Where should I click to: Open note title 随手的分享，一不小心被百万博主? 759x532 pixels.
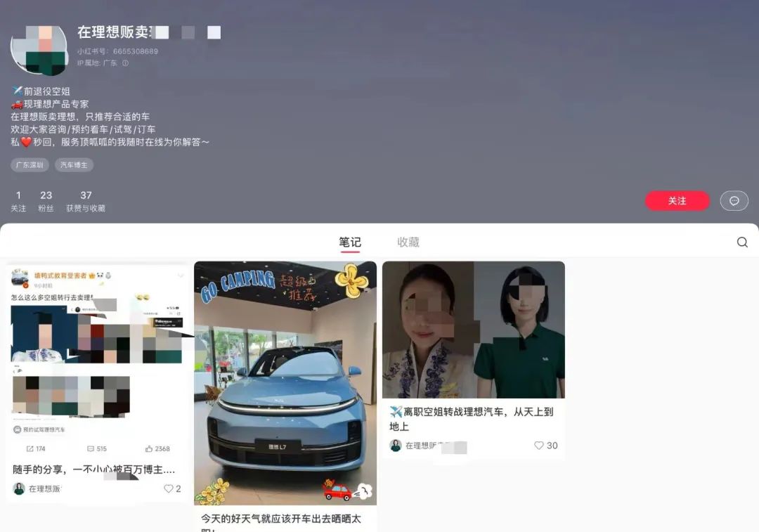tap(94, 469)
